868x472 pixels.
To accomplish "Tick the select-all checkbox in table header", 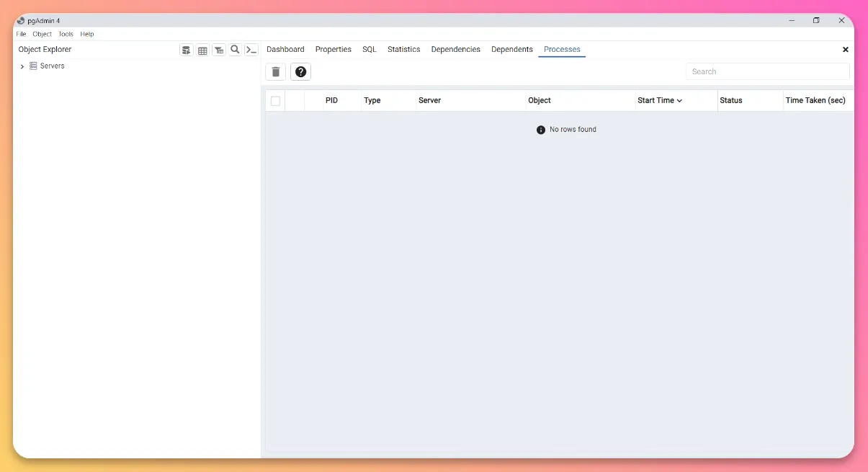I will tap(275, 101).
